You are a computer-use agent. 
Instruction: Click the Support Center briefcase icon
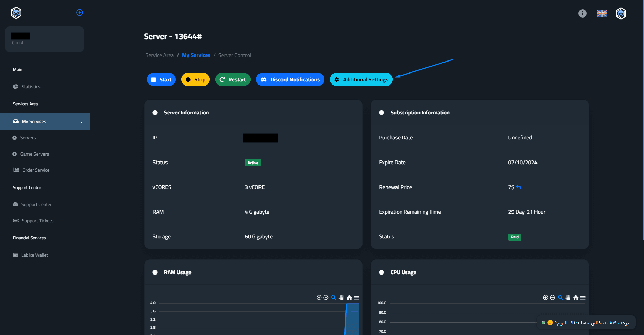pyautogui.click(x=15, y=204)
